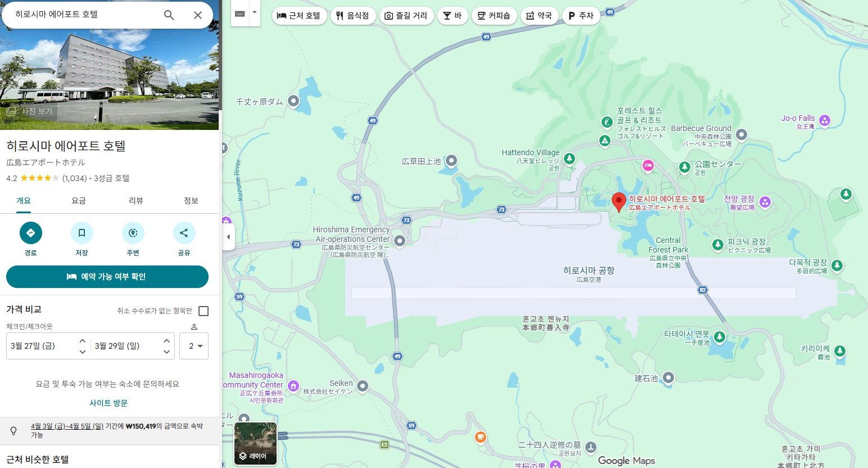Filter map by 바 chip

click(453, 16)
